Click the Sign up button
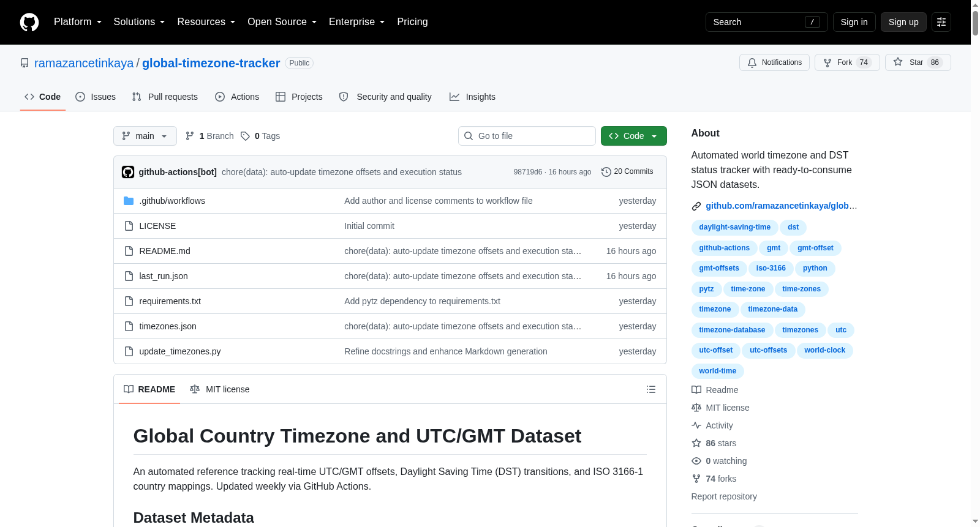The width and height of the screenshot is (980, 527). [x=903, y=22]
